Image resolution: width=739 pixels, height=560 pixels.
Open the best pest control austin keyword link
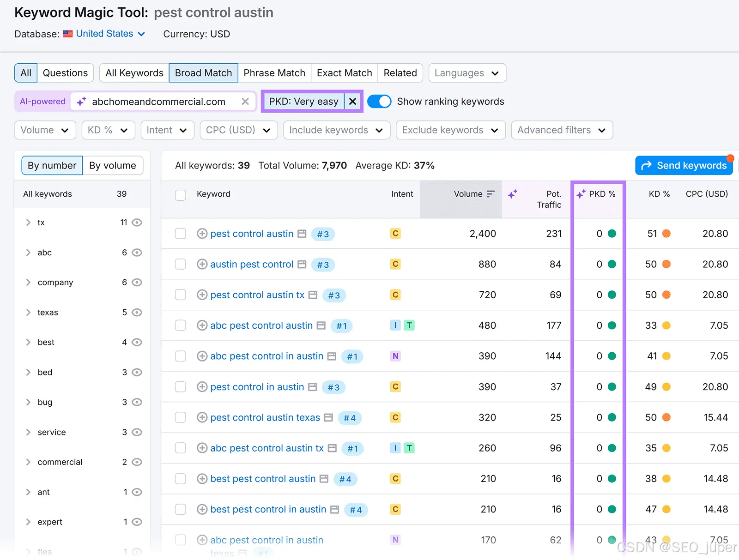(x=263, y=479)
